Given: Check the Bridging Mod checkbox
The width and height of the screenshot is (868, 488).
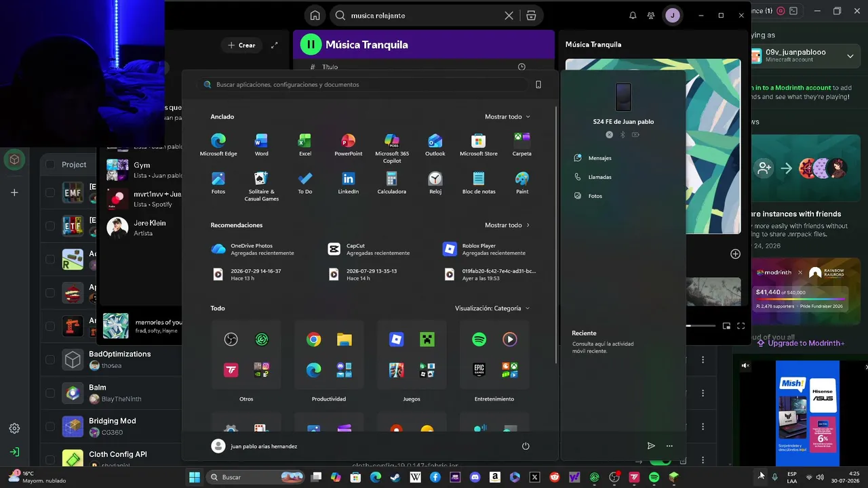Looking at the screenshot, I should pos(50,426).
